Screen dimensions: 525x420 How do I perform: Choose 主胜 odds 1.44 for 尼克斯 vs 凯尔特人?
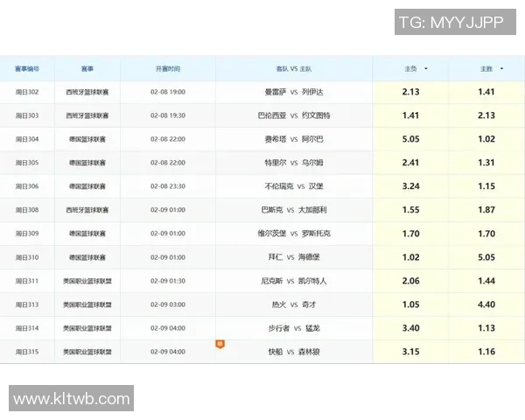[486, 281]
